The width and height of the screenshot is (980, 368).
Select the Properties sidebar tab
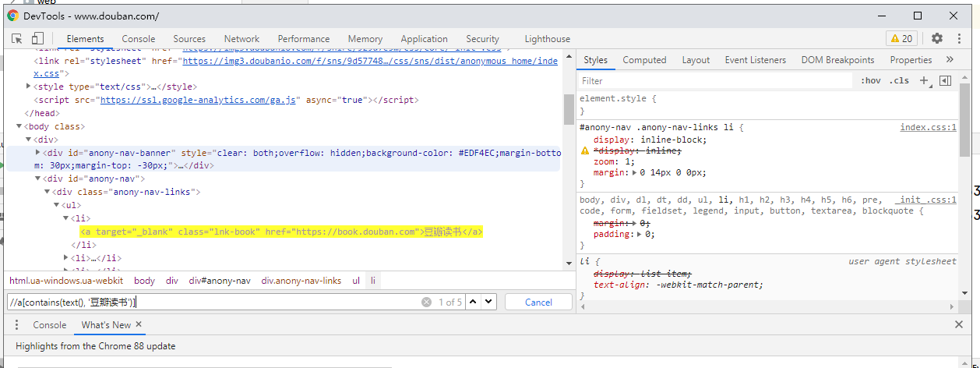[x=911, y=59]
